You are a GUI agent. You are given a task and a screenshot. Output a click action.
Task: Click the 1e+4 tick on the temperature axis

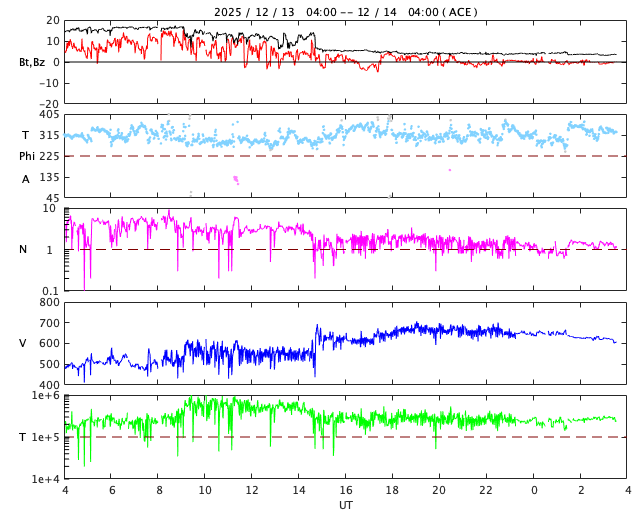point(46,479)
